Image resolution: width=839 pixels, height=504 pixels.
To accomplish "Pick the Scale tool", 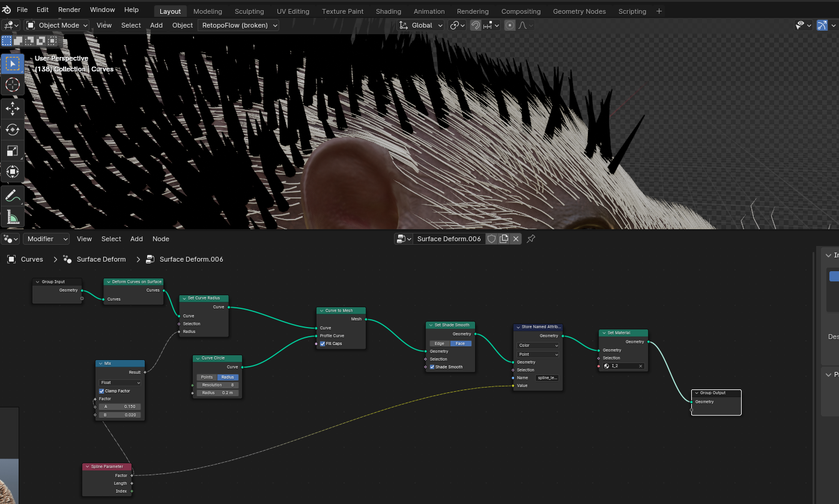I will pos(13,151).
